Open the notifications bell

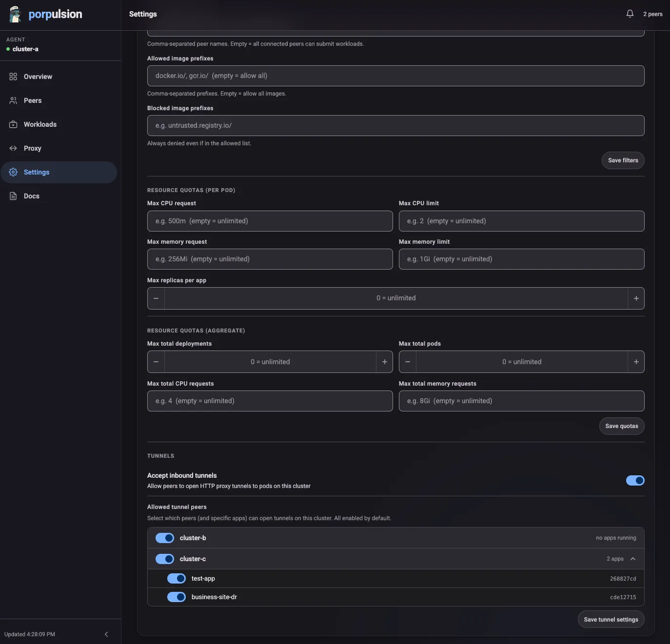(630, 14)
